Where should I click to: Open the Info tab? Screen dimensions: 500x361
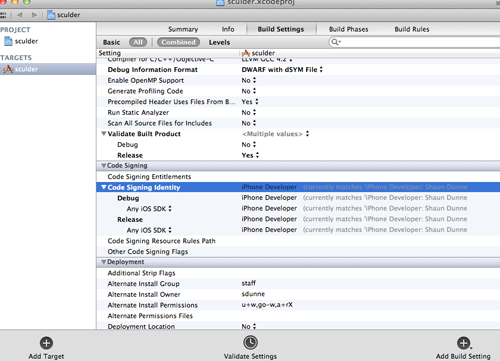[x=228, y=29]
